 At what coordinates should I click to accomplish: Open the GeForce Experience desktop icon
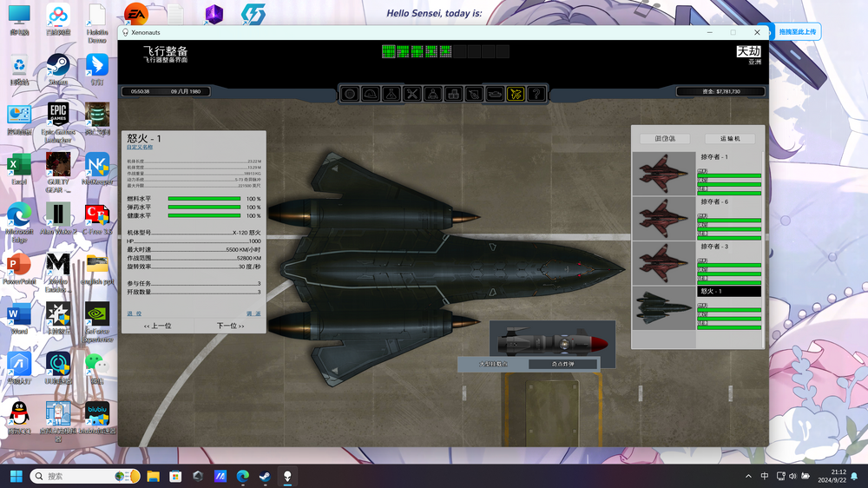(x=97, y=322)
